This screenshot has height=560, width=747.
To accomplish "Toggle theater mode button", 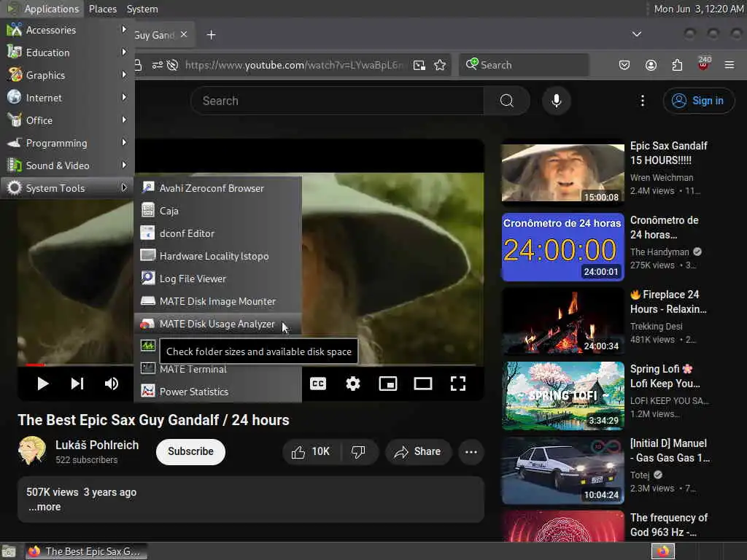I will (423, 384).
